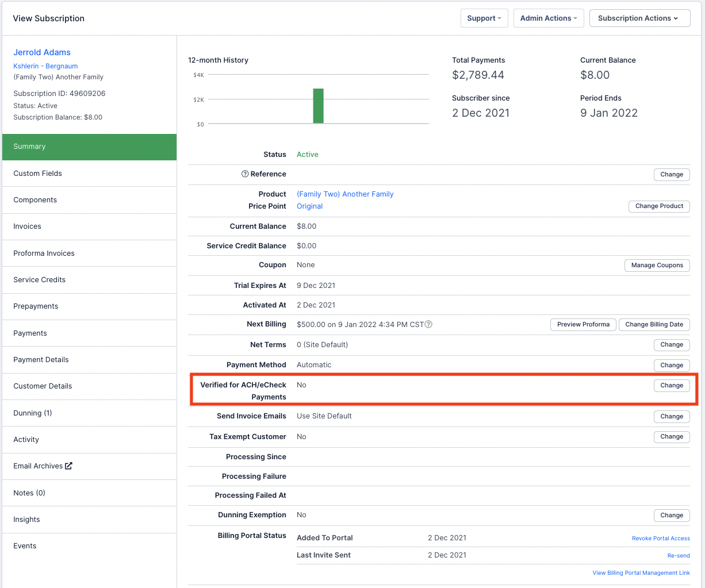
Task: Expand the Admin Actions dropdown
Action: point(548,18)
